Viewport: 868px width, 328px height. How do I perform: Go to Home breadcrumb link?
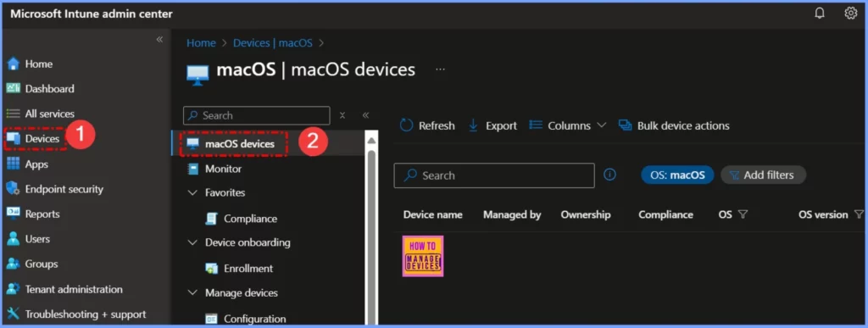click(x=201, y=43)
